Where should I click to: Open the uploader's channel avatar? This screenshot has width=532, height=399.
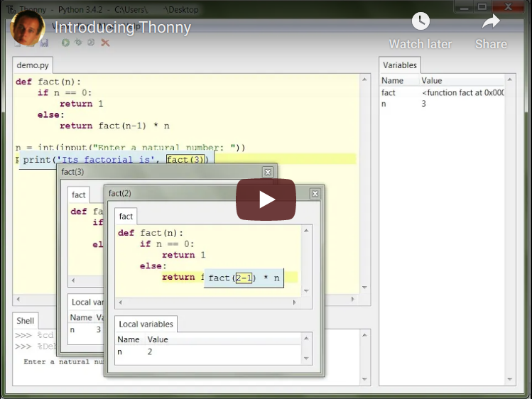[27, 28]
